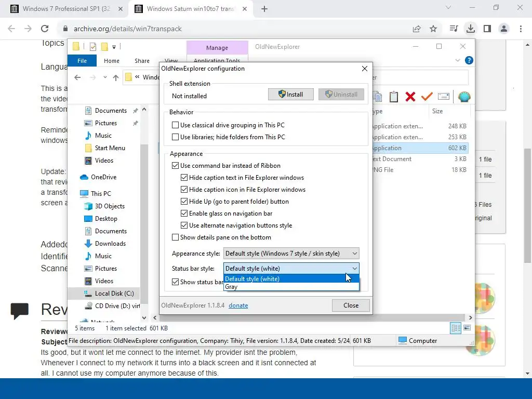Open the Appearance style dropdown
Image resolution: width=532 pixels, height=399 pixels.
tap(291, 254)
